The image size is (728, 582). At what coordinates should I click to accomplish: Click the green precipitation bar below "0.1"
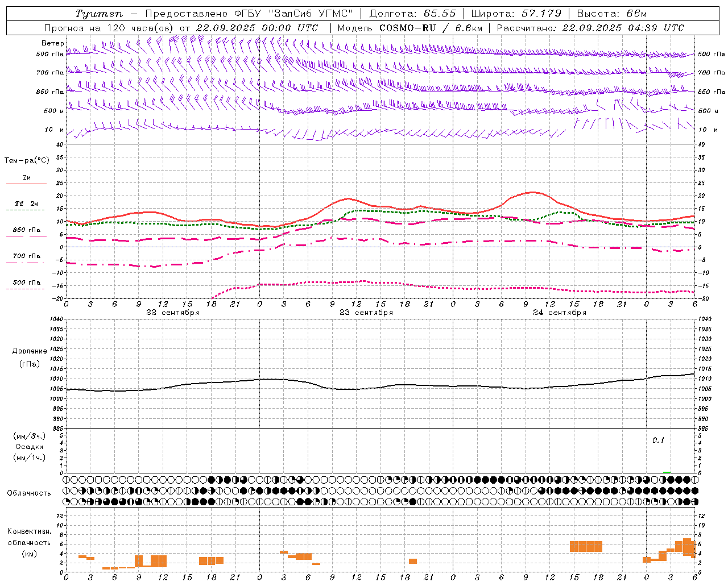(x=667, y=472)
